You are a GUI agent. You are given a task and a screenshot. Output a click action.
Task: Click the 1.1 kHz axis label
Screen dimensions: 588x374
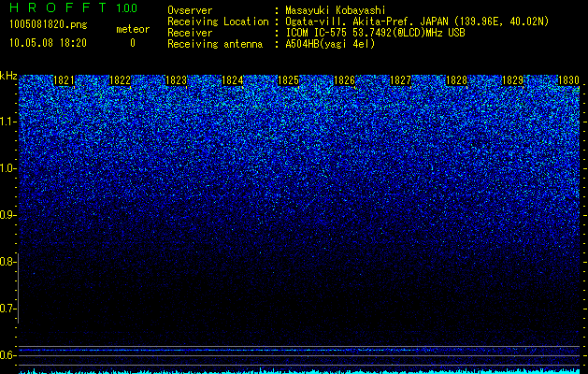coord(6,122)
